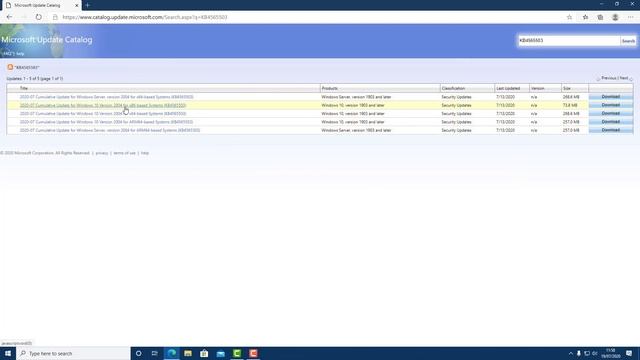Click the orange RSS feed icon beside KB4565503
The width and height of the screenshot is (640, 360).
(10, 67)
